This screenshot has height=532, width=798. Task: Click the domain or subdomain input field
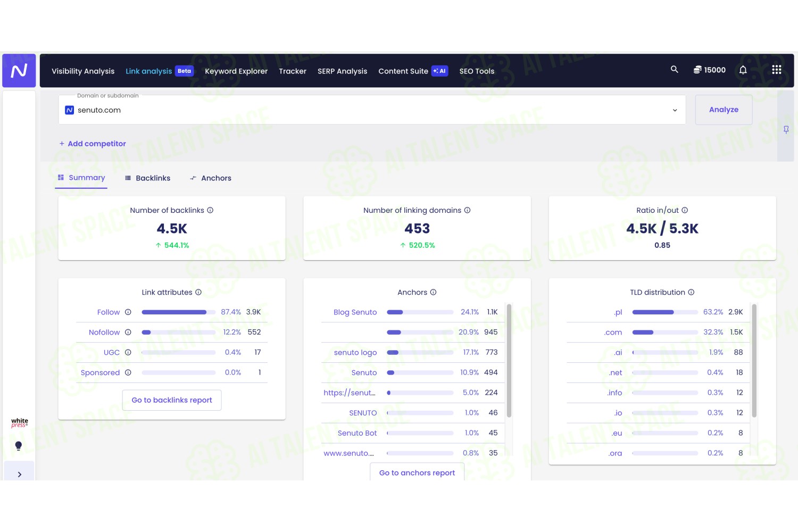372,110
